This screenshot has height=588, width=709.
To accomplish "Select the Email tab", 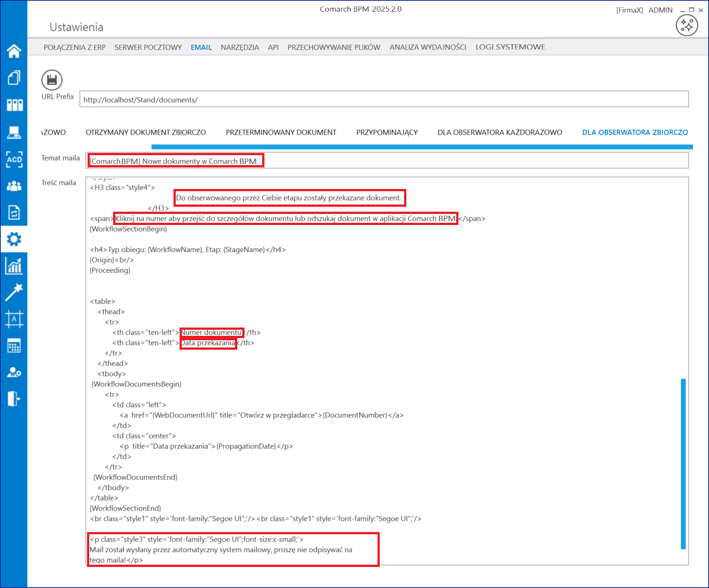I will click(201, 47).
